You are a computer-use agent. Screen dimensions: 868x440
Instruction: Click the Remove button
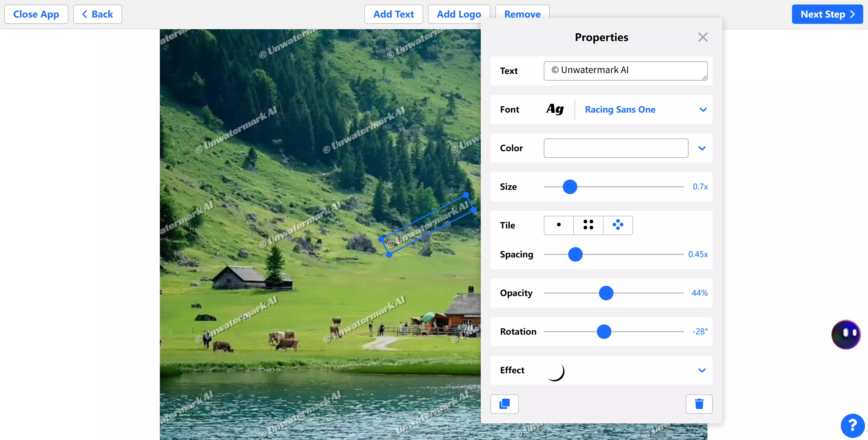[522, 14]
